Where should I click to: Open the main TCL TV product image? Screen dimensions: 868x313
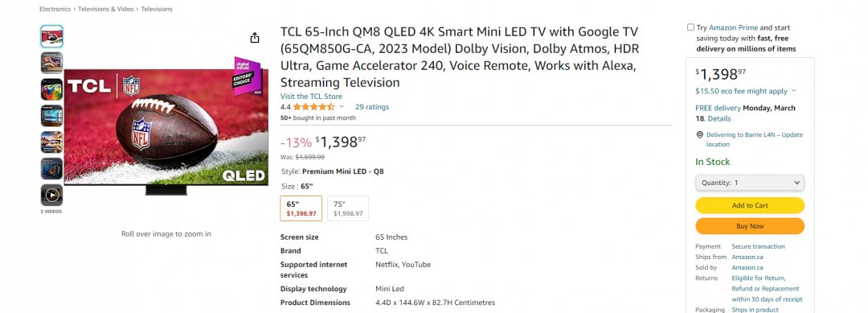pyautogui.click(x=166, y=126)
